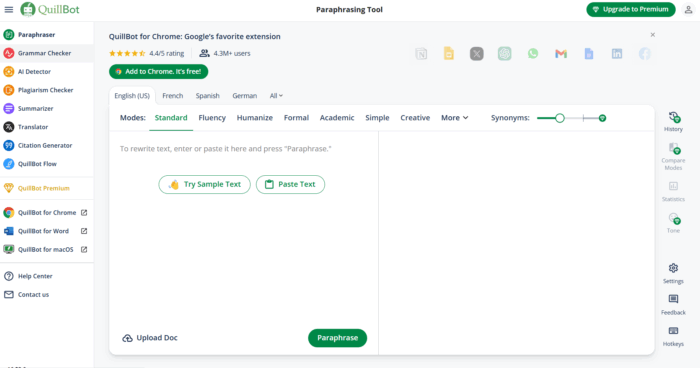
Task: Select the English (US) language tab
Action: (132, 96)
